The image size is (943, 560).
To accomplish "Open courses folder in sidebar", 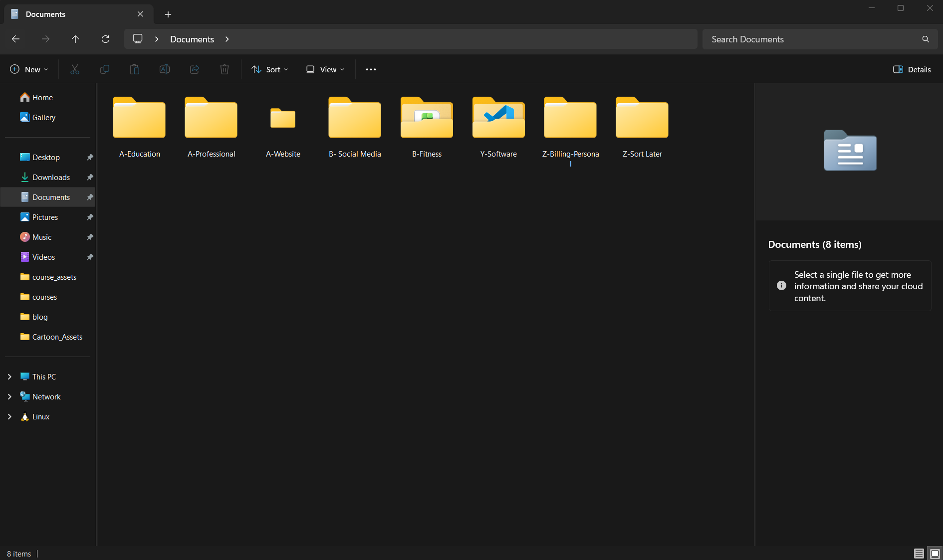I will tap(48, 297).
